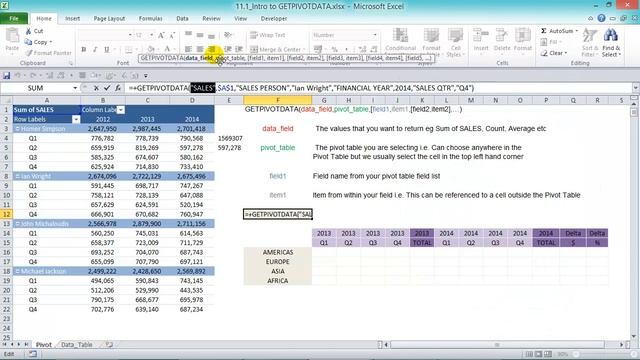This screenshot has height=360, width=640.
Task: Open the Column Labels filter dropdown
Action: 120,110
